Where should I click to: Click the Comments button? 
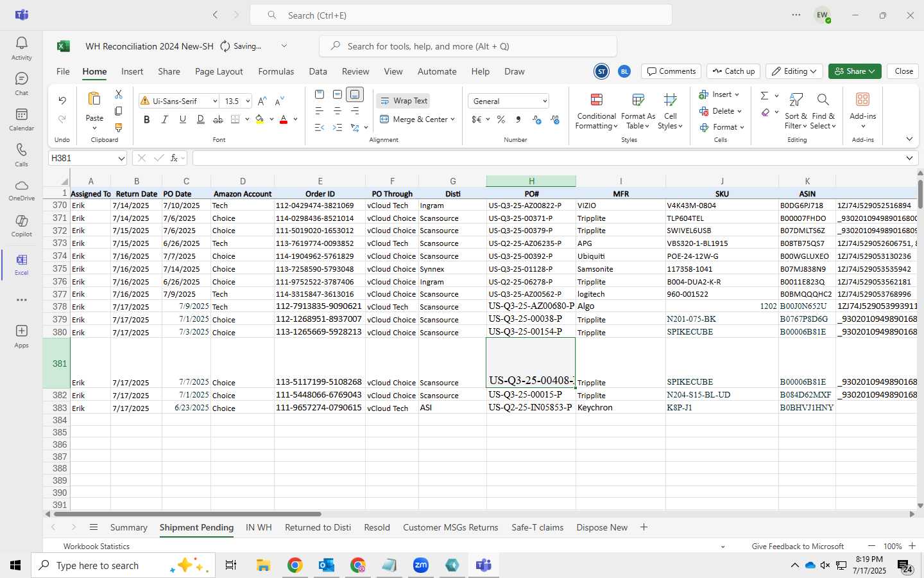tap(671, 71)
